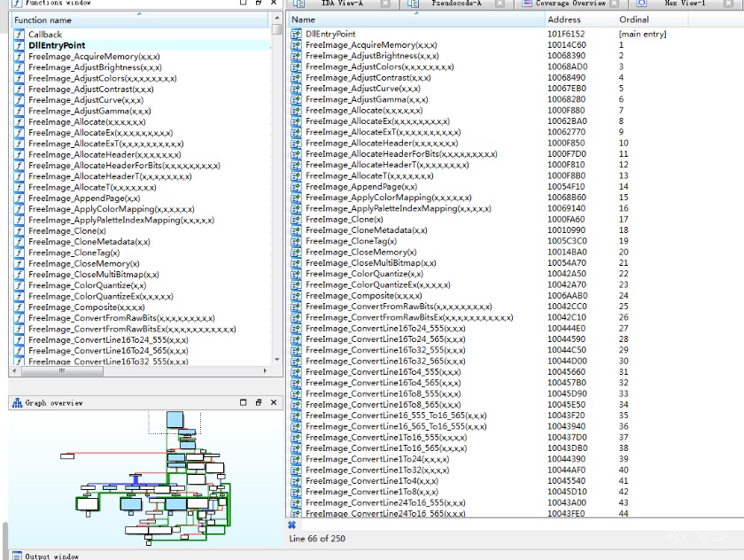Click the function icon next to FreeImage_AdjustBrightness(x,x,x) in Functions window
This screenshot has height=560, width=744.
[x=19, y=67]
